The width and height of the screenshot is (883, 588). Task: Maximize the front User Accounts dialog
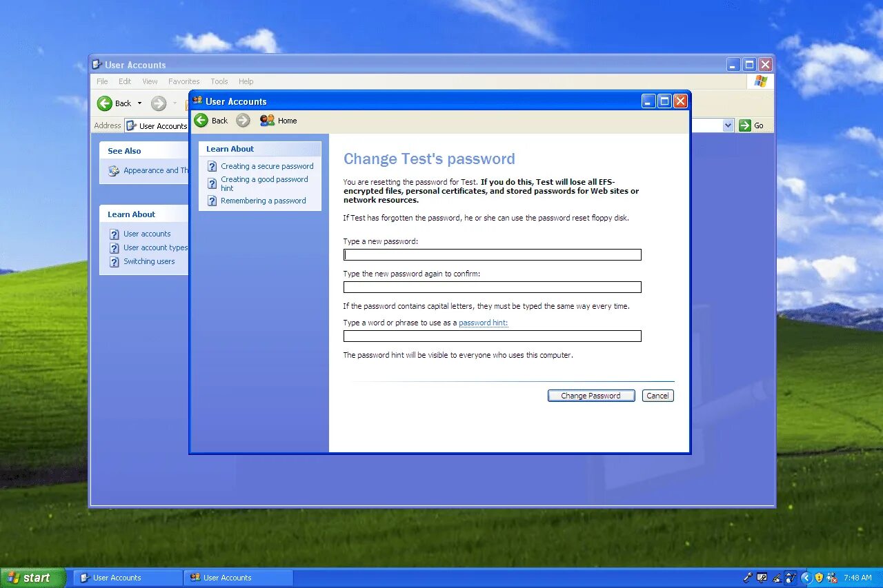664,101
